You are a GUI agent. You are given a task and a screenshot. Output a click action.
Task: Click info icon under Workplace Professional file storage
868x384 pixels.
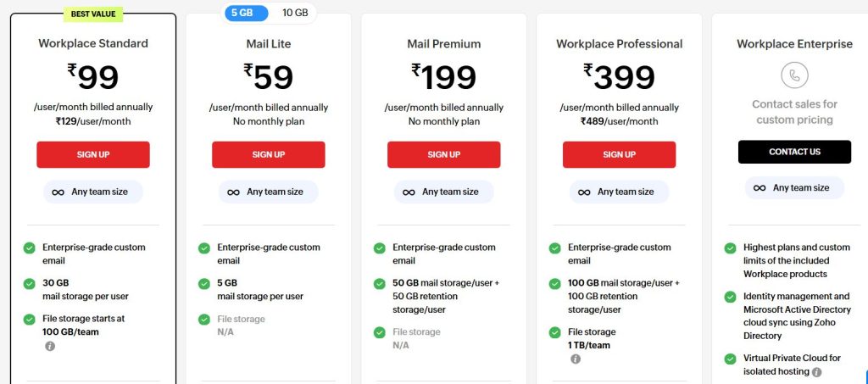pos(576,359)
